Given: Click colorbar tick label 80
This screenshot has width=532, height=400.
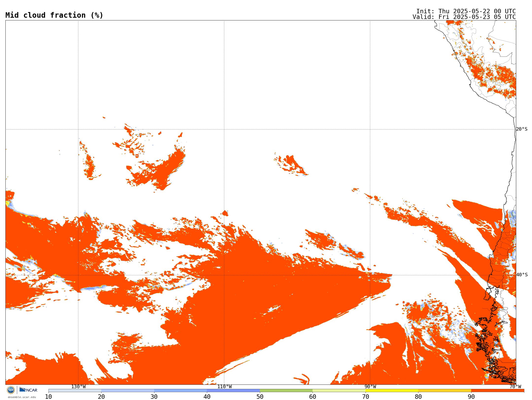Looking at the screenshot, I should click(x=418, y=397).
